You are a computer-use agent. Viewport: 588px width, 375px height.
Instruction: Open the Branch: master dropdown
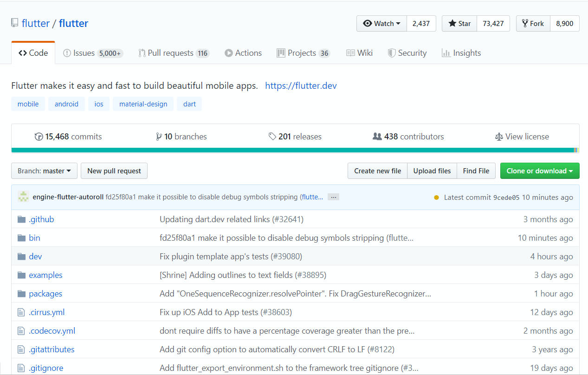tap(44, 171)
